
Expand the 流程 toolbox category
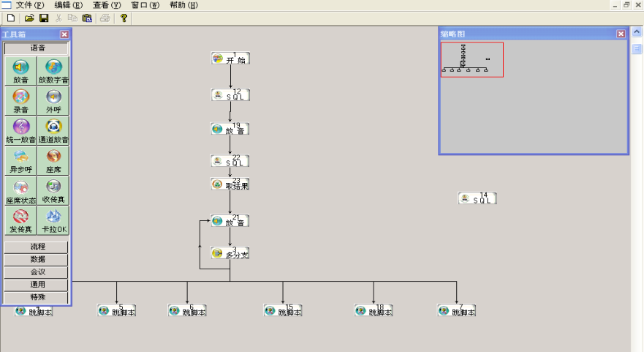[x=37, y=247]
